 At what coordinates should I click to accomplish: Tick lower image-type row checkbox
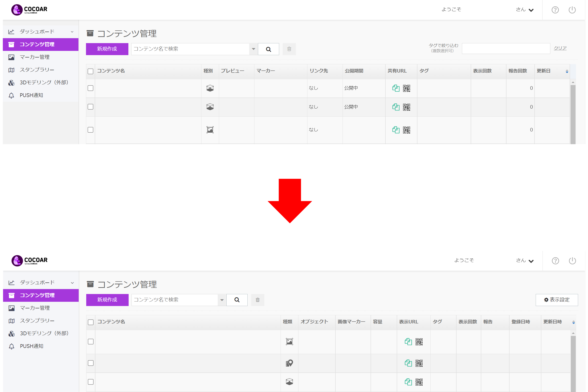pyautogui.click(x=91, y=342)
